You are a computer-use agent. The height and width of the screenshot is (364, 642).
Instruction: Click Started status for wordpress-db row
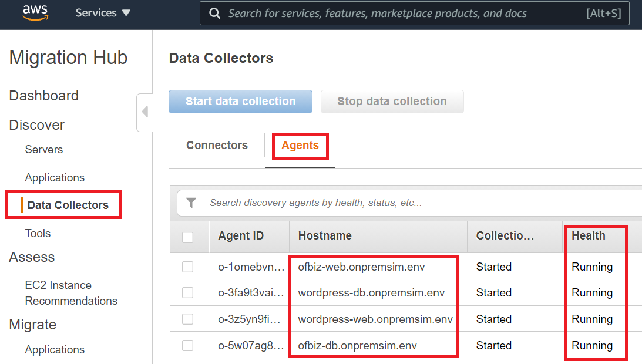coord(494,293)
